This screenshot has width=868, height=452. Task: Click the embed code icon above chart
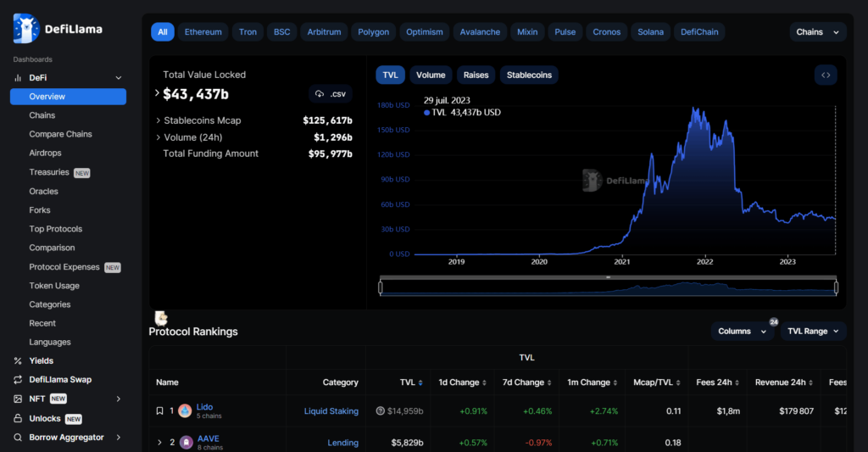[826, 75]
